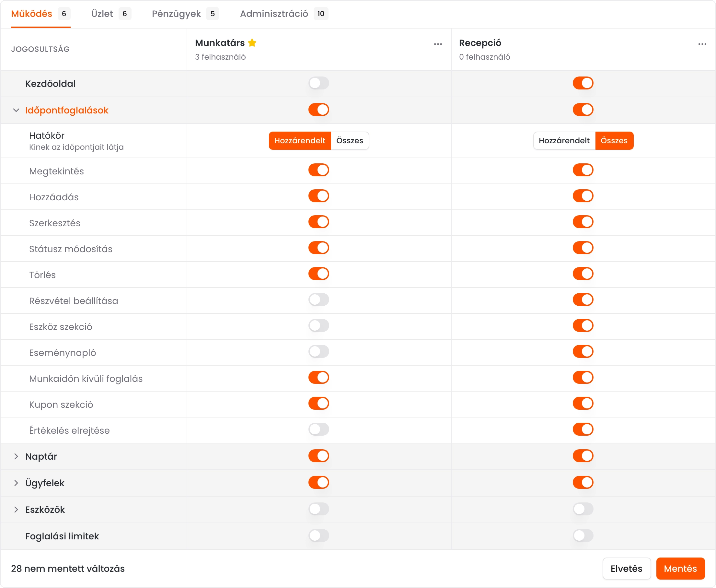Open the Recepció role three-dot menu
This screenshot has width=716, height=588.
coord(702,44)
